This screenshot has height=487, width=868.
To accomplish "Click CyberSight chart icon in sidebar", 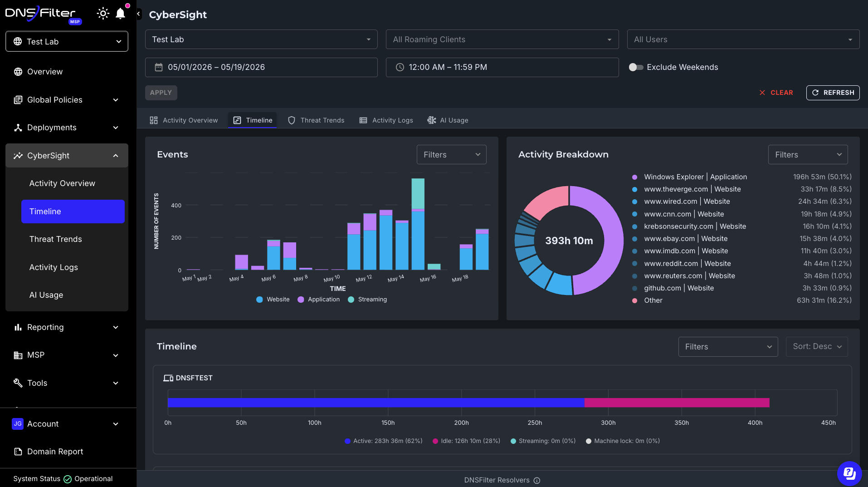I will [18, 156].
